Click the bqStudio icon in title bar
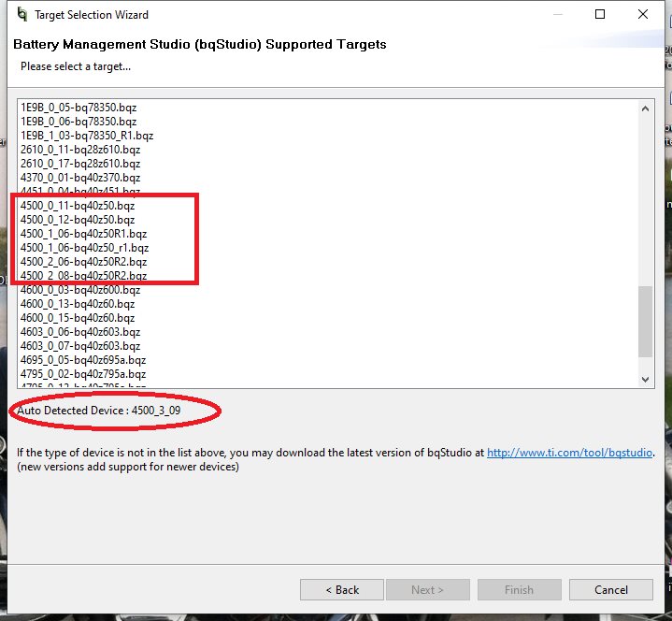The height and width of the screenshot is (621, 672). click(21, 15)
